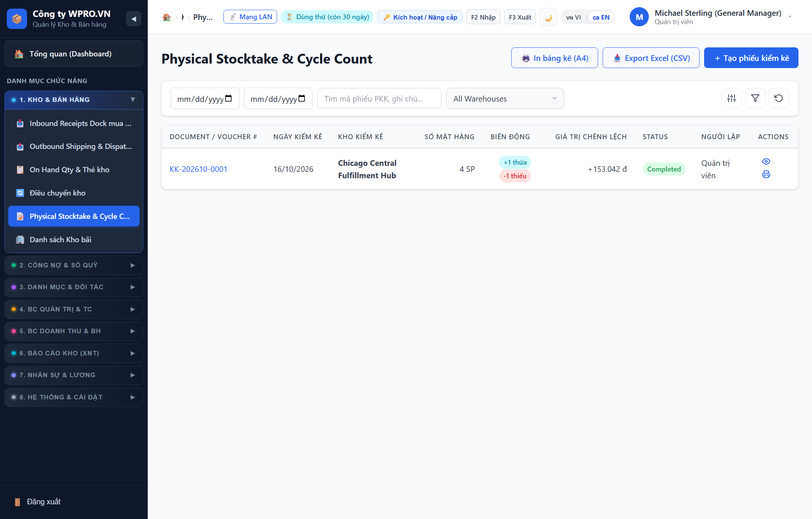
Task: Open Inbound Receipts Dock menu item
Action: pos(74,123)
